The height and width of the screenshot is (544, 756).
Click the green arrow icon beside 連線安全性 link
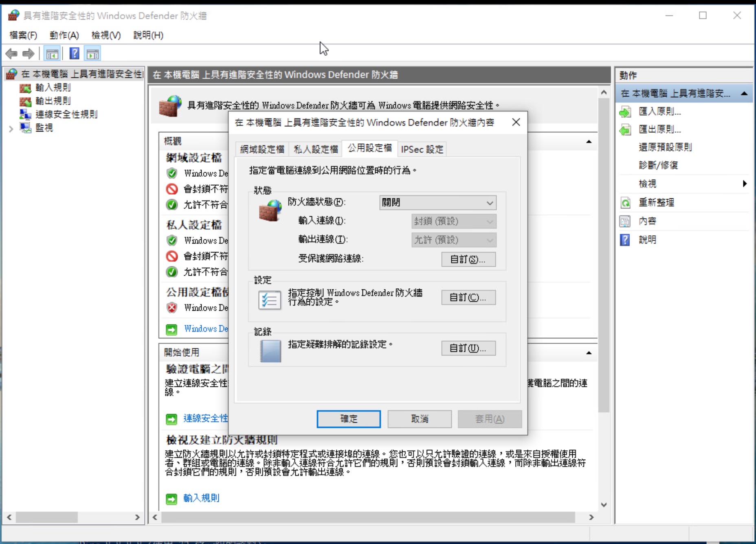pos(171,419)
